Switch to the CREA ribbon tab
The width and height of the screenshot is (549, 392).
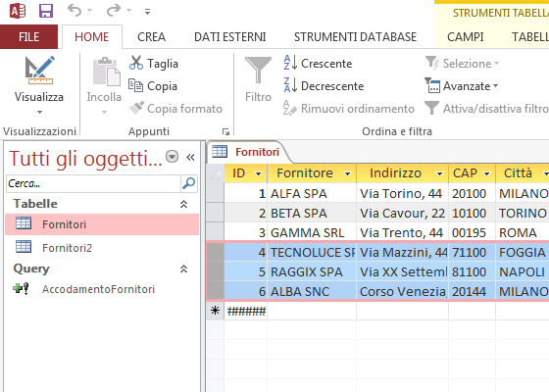pos(151,37)
